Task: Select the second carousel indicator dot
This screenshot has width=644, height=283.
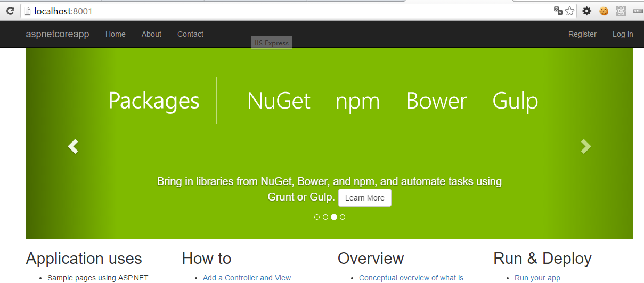Action: click(325, 217)
